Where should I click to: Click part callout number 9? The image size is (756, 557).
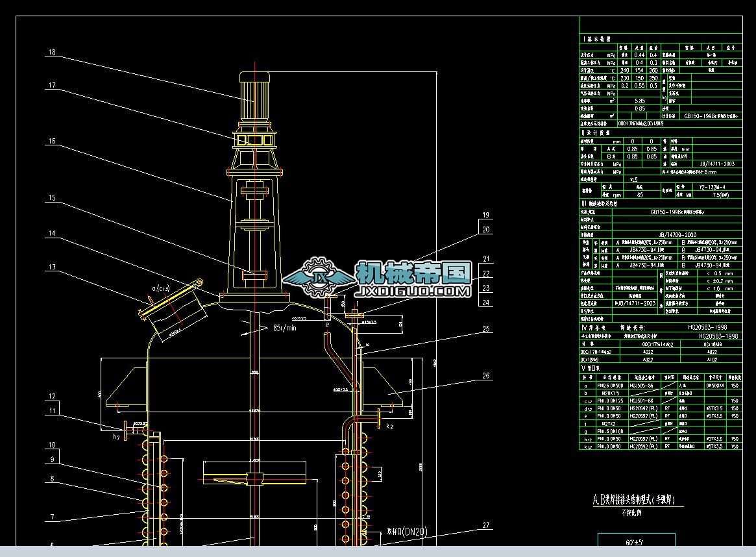tap(53, 459)
